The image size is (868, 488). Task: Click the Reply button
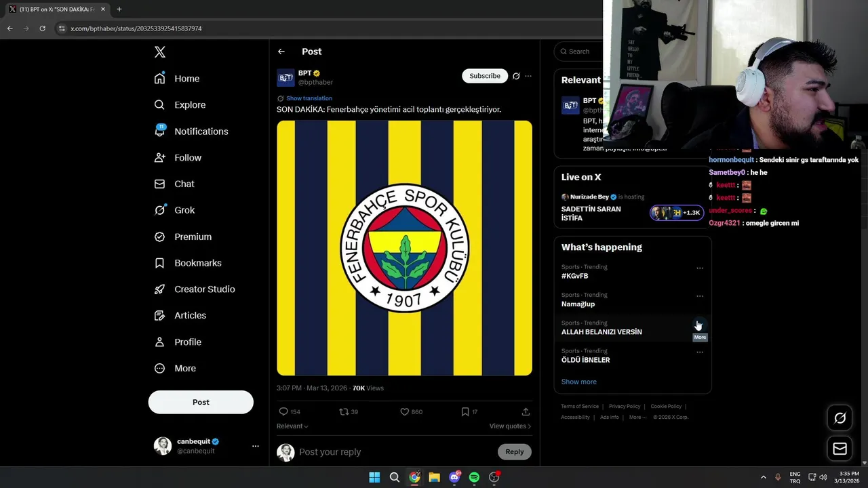pyautogui.click(x=515, y=452)
